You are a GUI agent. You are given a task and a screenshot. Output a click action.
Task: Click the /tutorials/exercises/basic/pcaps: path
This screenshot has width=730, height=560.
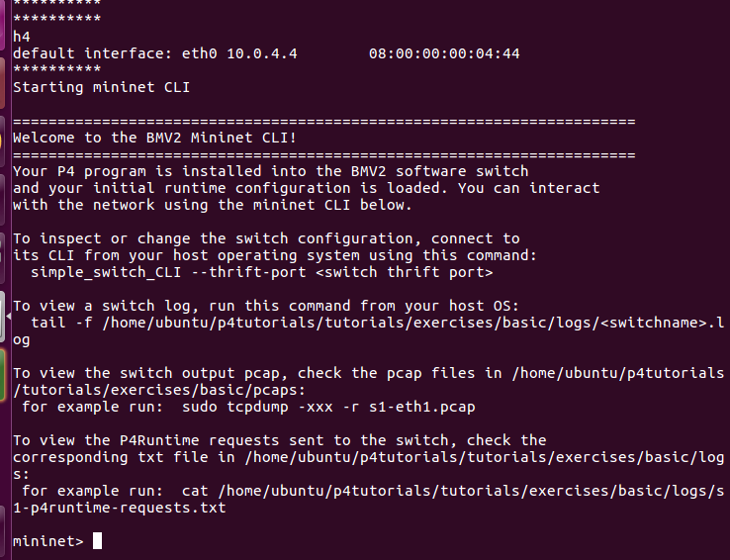[159, 390]
